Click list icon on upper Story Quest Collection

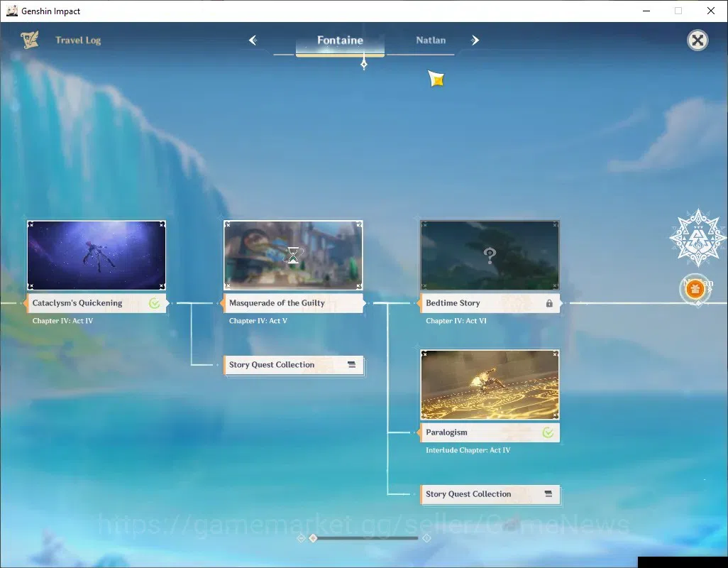pyautogui.click(x=351, y=364)
